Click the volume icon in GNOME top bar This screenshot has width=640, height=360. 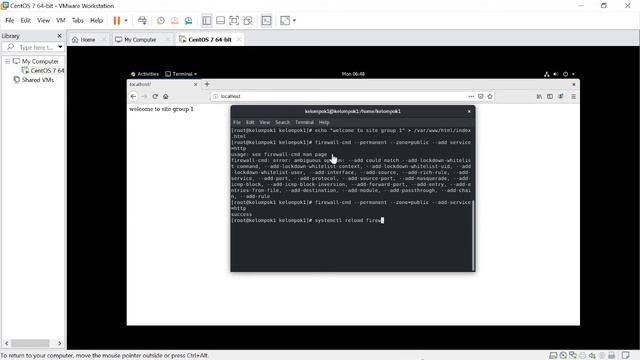pyautogui.click(x=556, y=74)
